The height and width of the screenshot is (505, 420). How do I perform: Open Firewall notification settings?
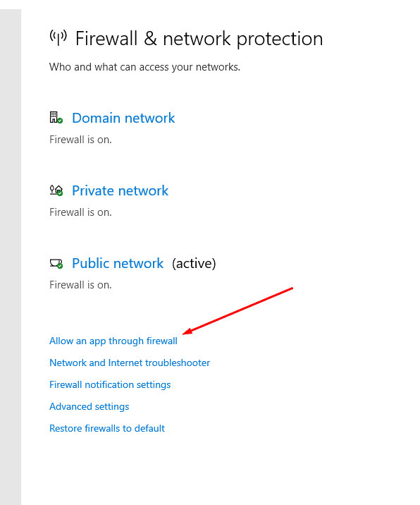coord(110,384)
